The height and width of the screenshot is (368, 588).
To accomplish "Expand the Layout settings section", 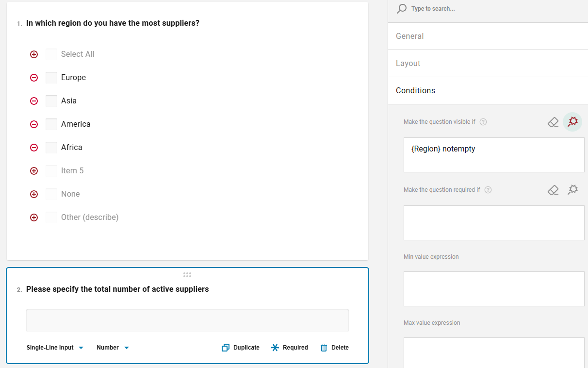I will (488, 64).
